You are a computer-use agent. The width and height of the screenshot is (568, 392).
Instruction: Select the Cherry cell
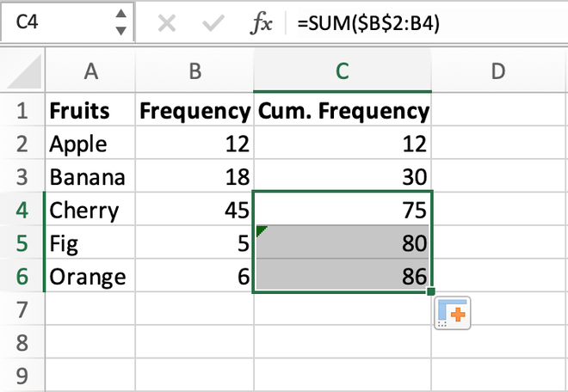tap(90, 210)
